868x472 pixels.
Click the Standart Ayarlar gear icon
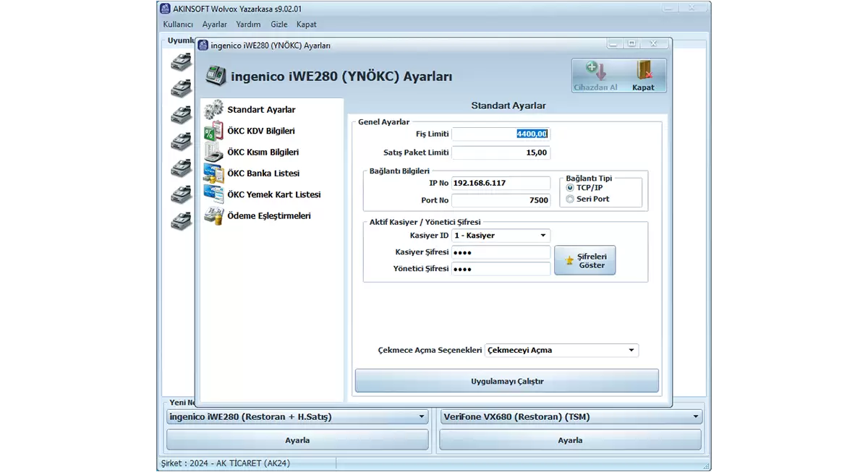pyautogui.click(x=213, y=110)
